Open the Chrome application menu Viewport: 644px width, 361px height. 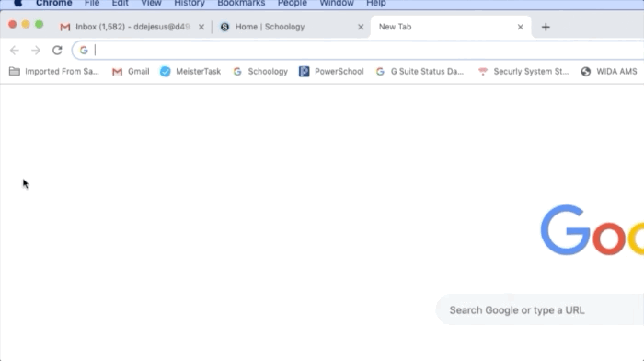pyautogui.click(x=53, y=4)
